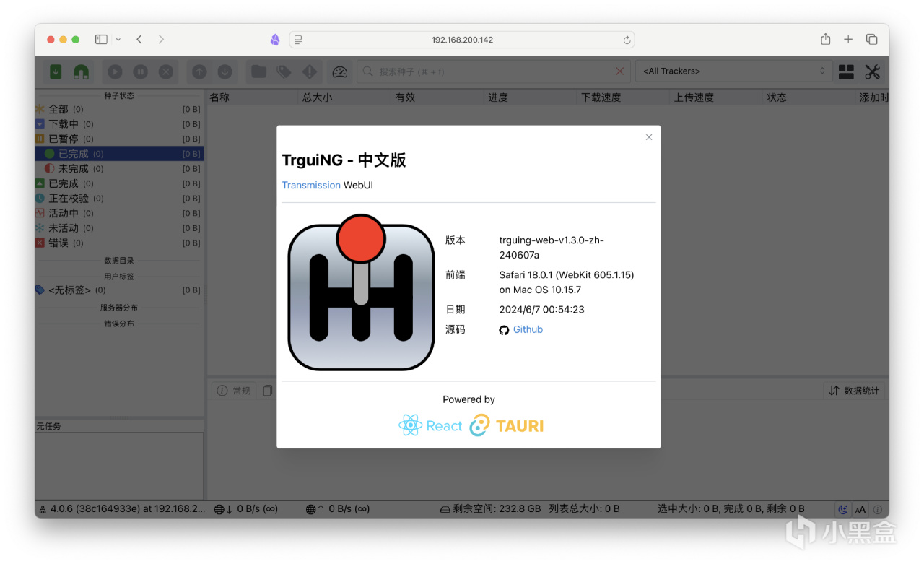Click the folder icon in the toolbar
This screenshot has width=924, height=564.
coord(258,71)
